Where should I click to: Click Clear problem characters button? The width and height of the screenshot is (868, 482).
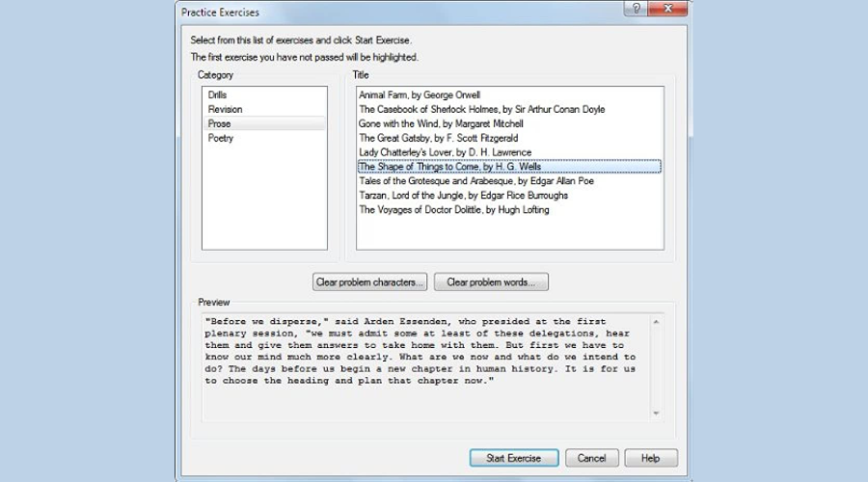[x=369, y=281]
